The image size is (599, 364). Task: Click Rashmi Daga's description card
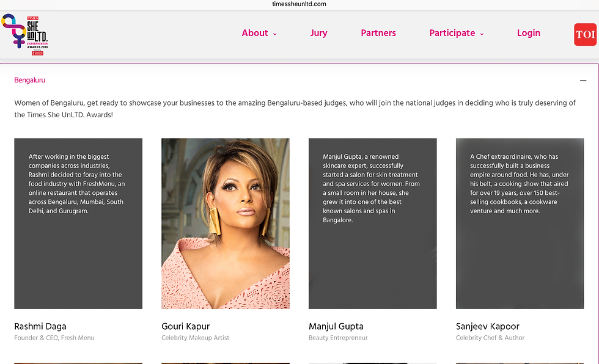pos(78,224)
